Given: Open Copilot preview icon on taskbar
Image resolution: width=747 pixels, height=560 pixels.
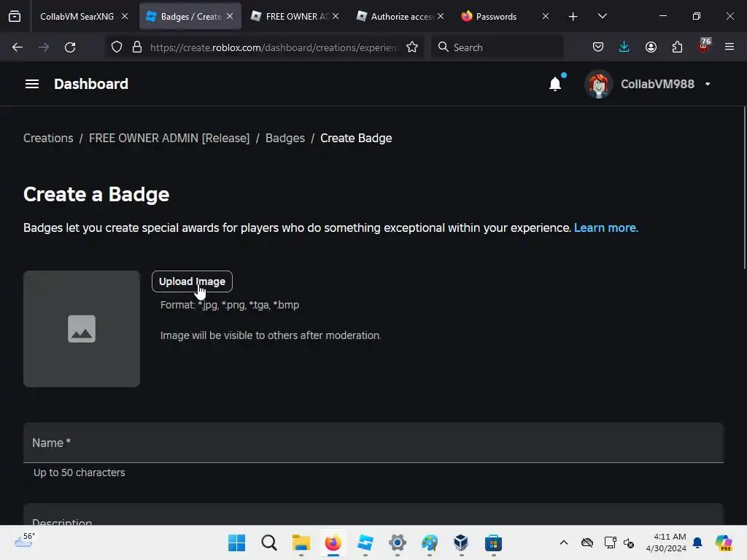Looking at the screenshot, I should click(x=724, y=542).
